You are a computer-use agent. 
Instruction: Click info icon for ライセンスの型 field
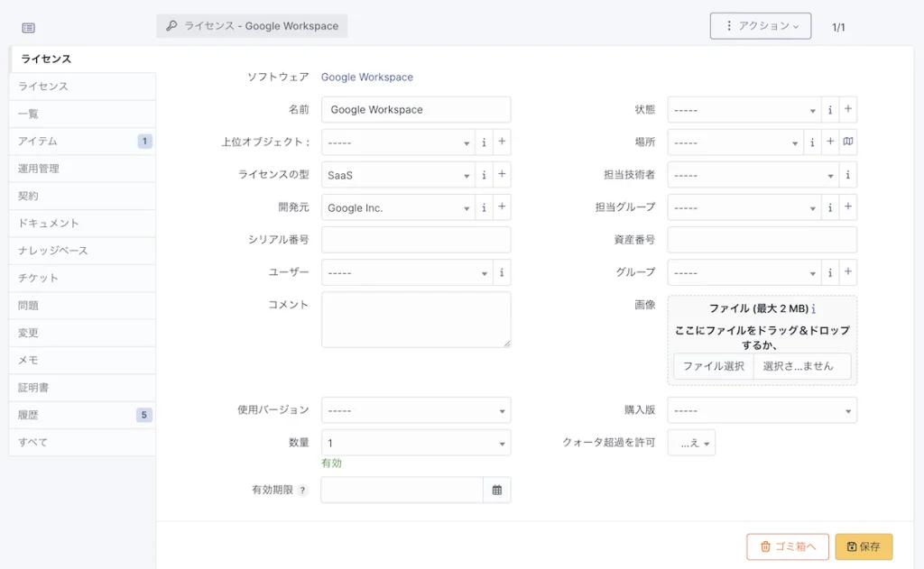[484, 175]
